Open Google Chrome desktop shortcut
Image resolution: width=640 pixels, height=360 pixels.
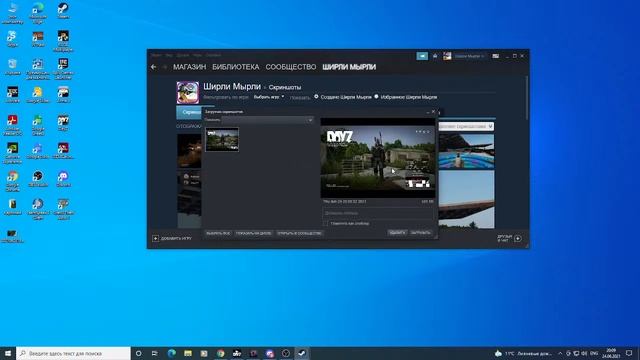pos(13,181)
